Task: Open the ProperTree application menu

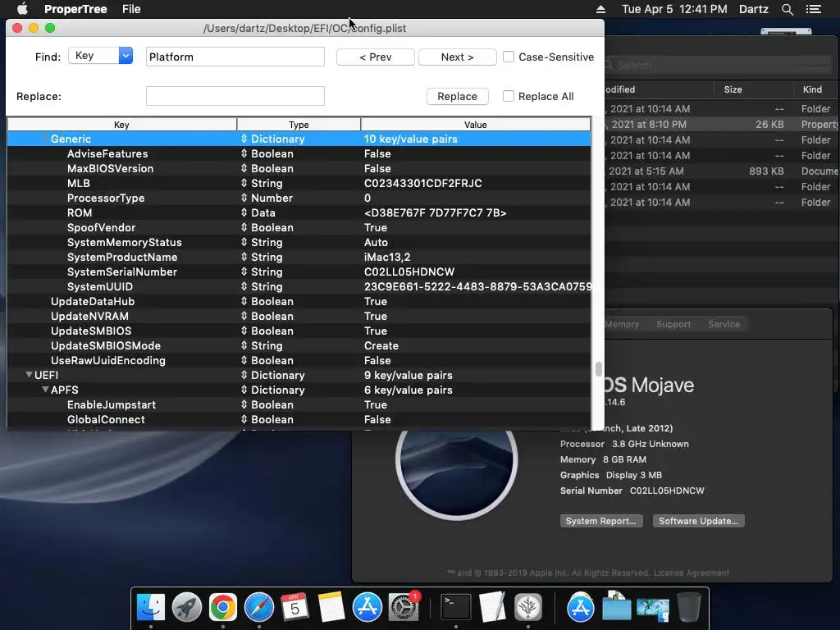Action: pyautogui.click(x=75, y=9)
